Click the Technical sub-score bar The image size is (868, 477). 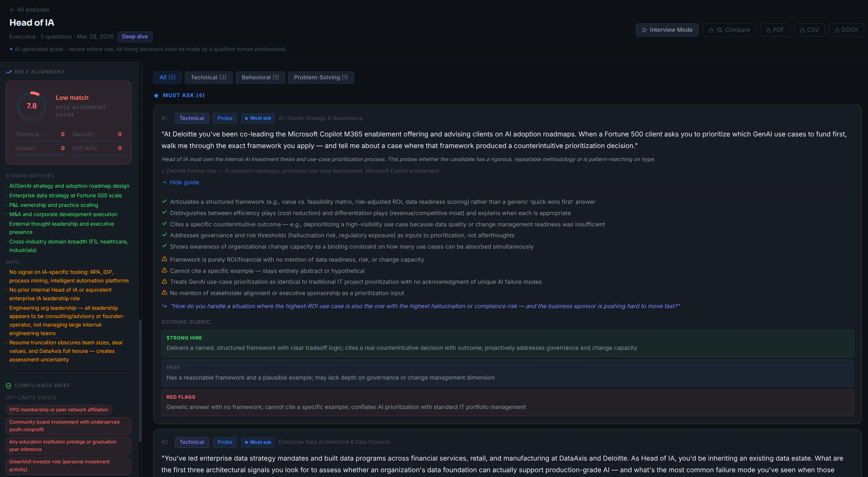[x=40, y=141]
